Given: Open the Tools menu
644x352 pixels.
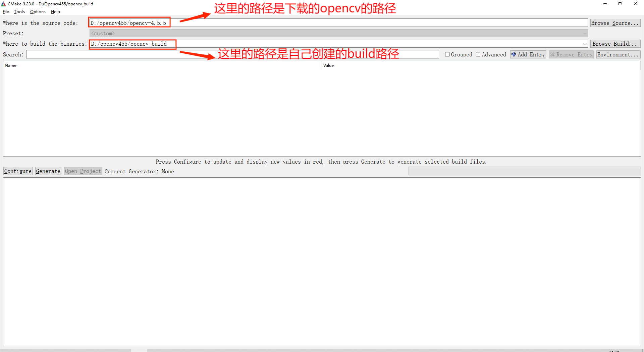Looking at the screenshot, I should click(x=19, y=12).
